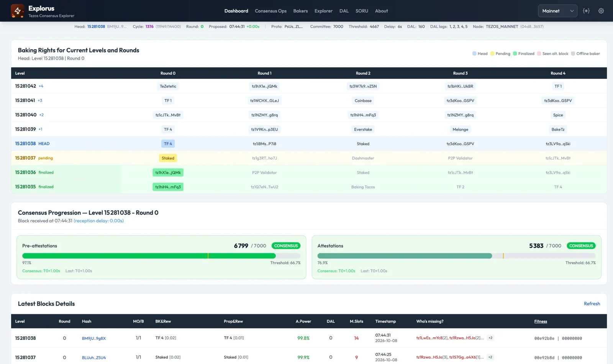Viewport: 613px width, 364px height.
Task: Open the SORU menu item
Action: [x=362, y=11]
